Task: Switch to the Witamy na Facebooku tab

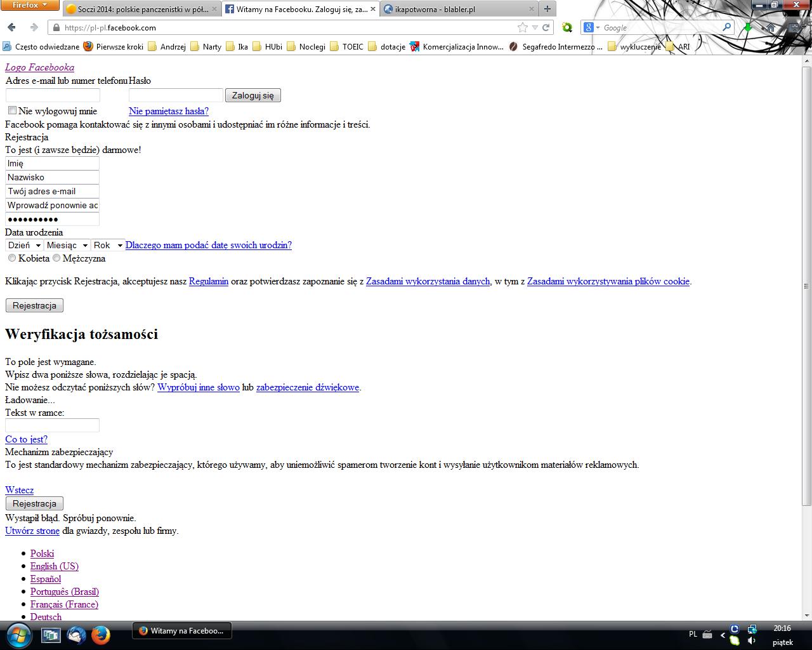Action: [x=300, y=10]
